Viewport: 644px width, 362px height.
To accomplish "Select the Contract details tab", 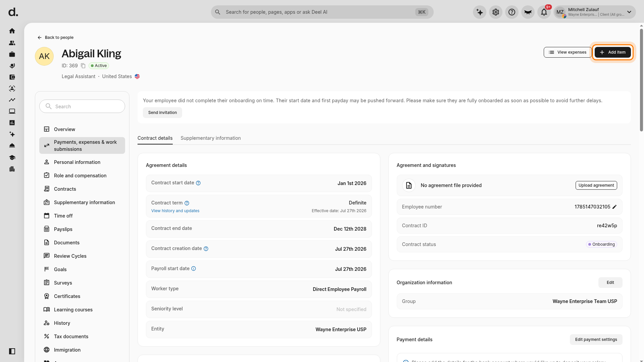I will tap(155, 138).
